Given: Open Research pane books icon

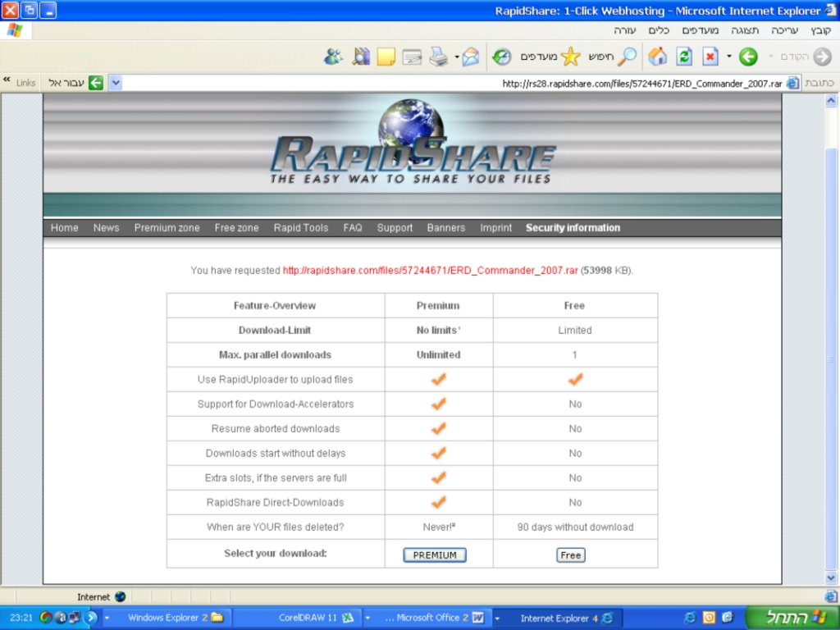Looking at the screenshot, I should (361, 57).
